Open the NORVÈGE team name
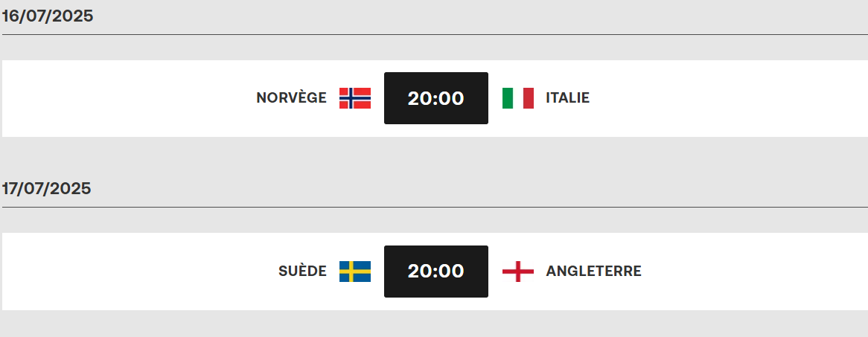868x337 pixels. tap(291, 98)
